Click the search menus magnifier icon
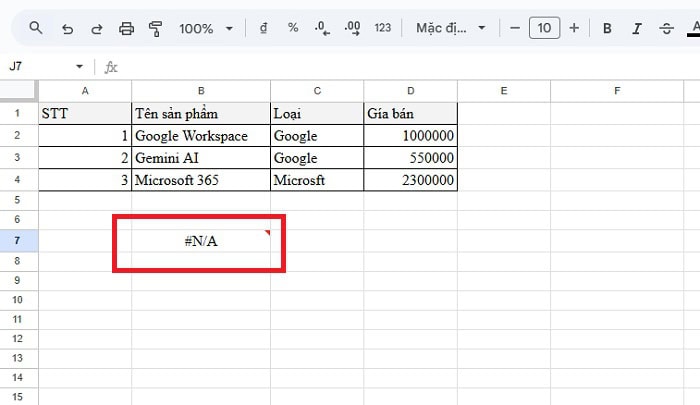The image size is (700, 405). pyautogui.click(x=36, y=28)
